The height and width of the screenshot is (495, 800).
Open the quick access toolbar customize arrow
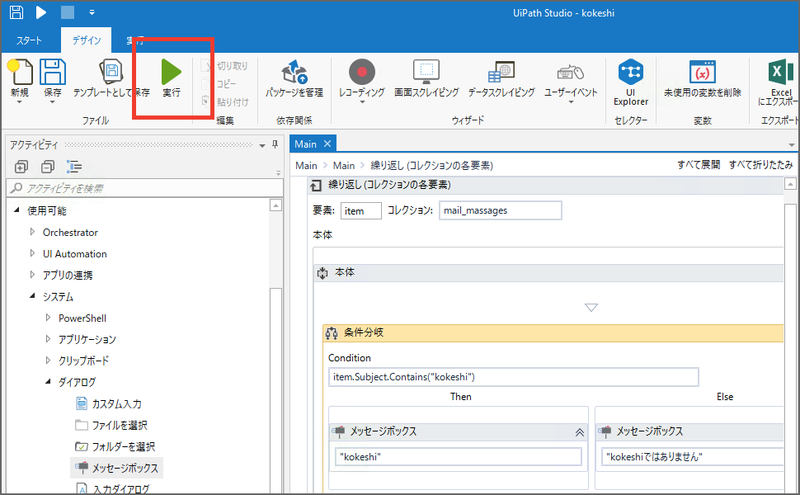[92, 12]
